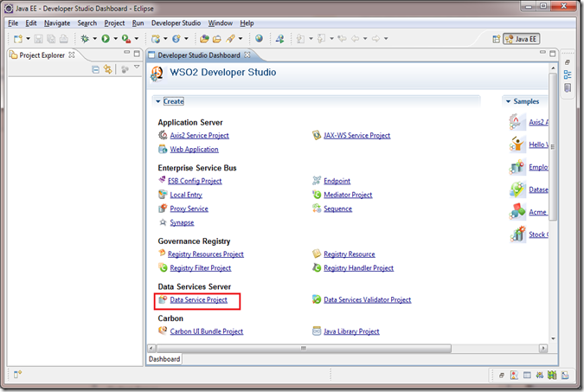Open Mediator Project link
584x392 pixels.
click(348, 195)
